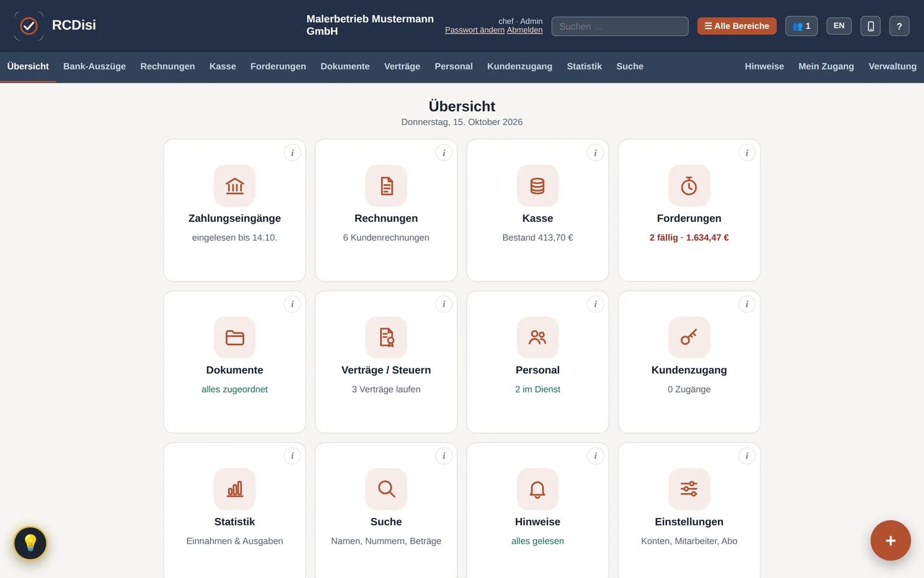Open the Dokumente folder icon
Screen dimensions: 924x578
[234, 338]
